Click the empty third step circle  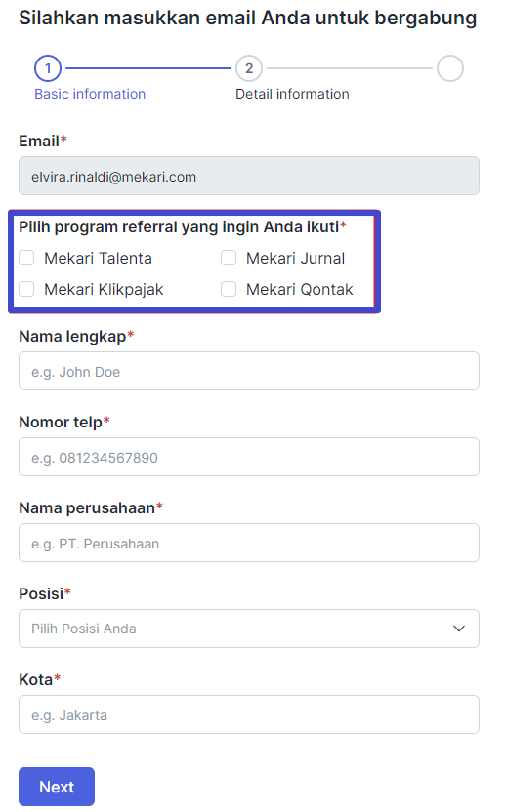coord(450,68)
